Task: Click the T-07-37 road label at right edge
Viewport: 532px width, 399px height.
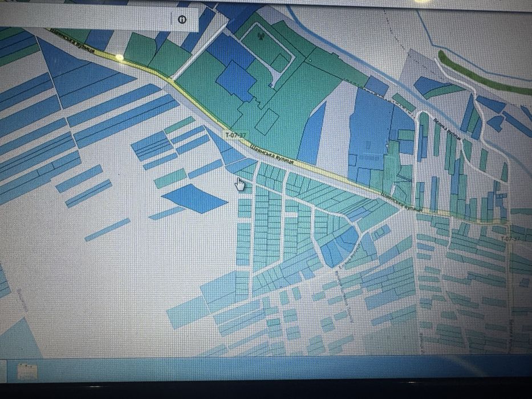Action: point(510,238)
